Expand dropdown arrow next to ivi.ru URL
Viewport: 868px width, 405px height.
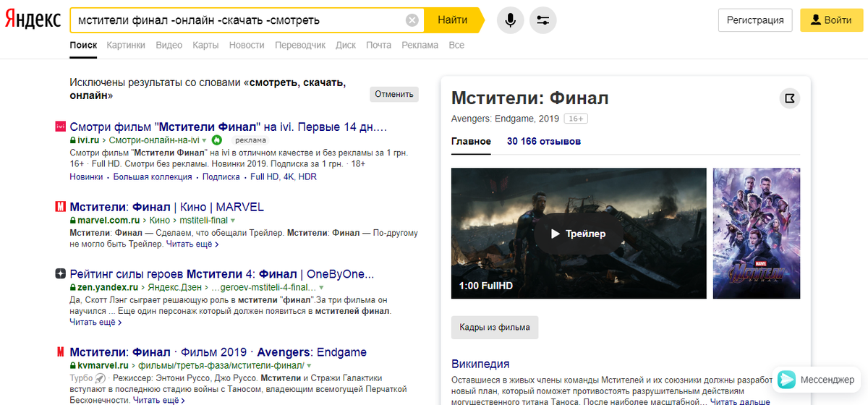(204, 140)
